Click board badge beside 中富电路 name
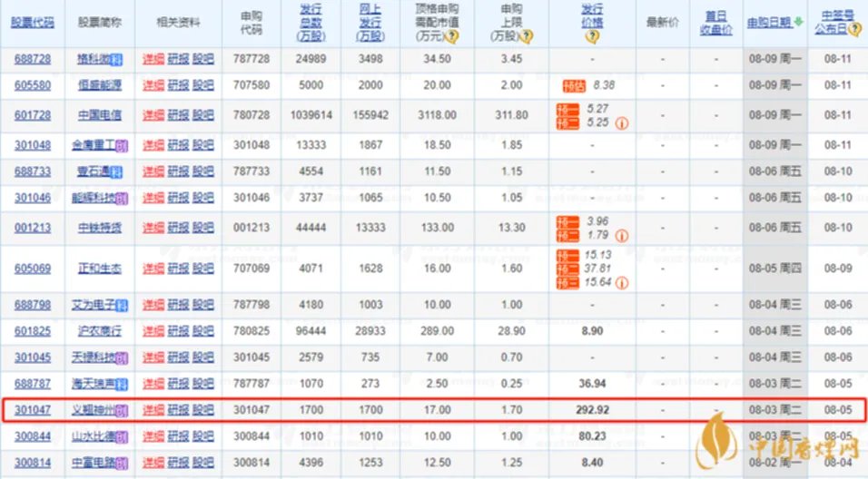Image resolution: width=868 pixels, height=479 pixels. pyautogui.click(x=122, y=464)
